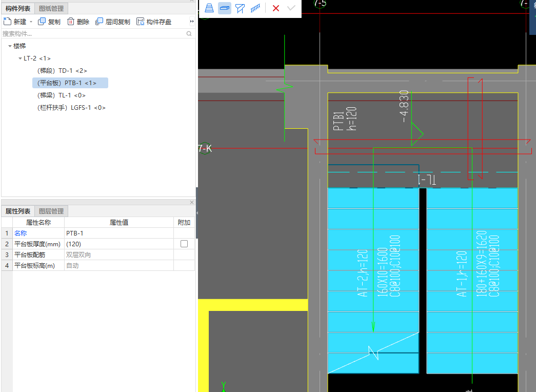Click the -4.830 elevation label
This screenshot has width=536, height=392.
[x=404, y=106]
